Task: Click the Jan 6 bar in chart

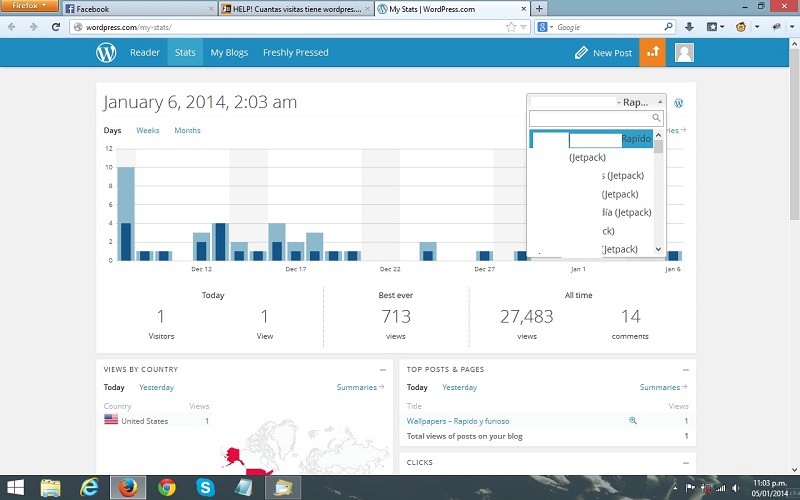Action: (673, 256)
